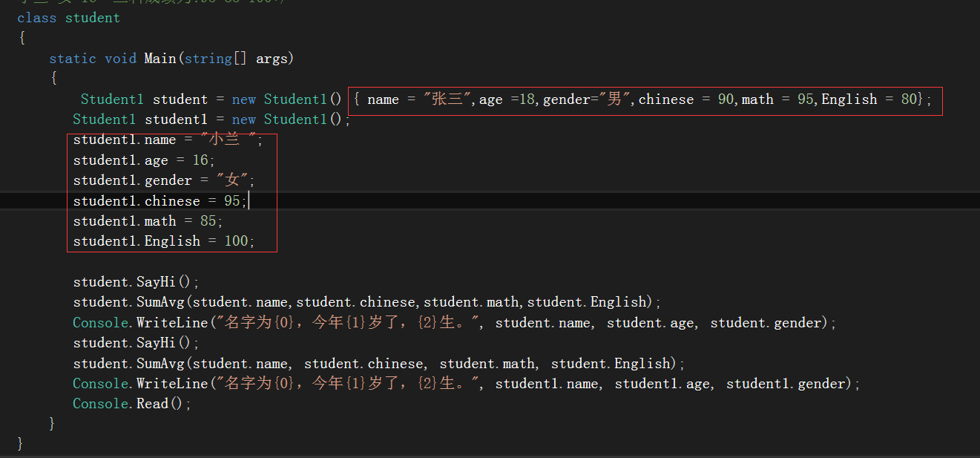The width and height of the screenshot is (980, 458).
Task: Click the value 85 on the student1.math line
Action: [x=208, y=221]
